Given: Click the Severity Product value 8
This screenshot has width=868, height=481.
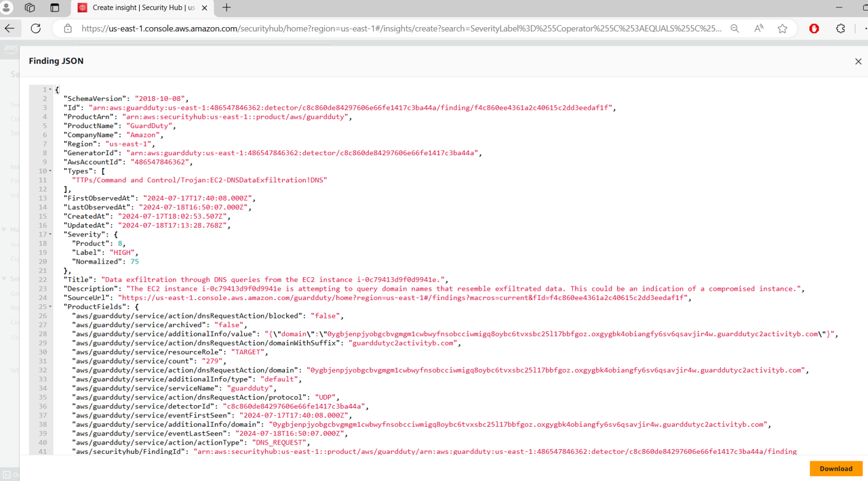Looking at the screenshot, I should (x=120, y=243).
